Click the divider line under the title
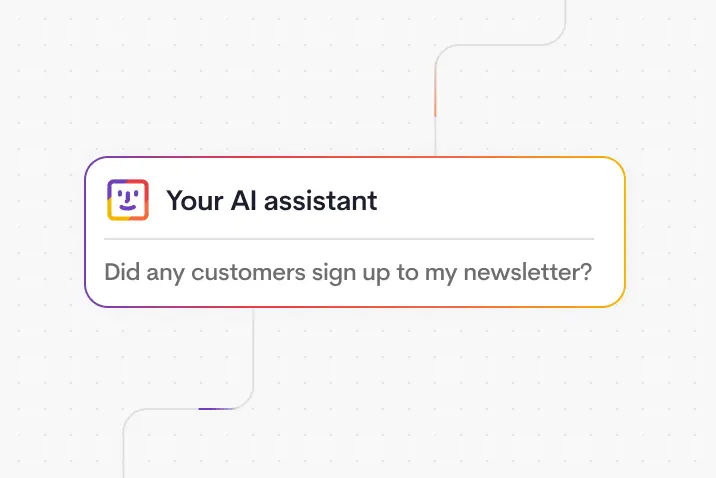Image resolution: width=716 pixels, height=478 pixels. tap(348, 239)
